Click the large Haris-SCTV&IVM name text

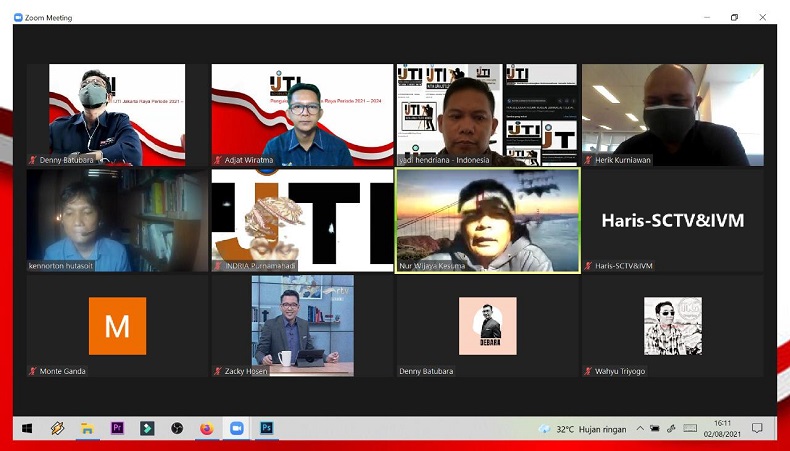coord(673,220)
